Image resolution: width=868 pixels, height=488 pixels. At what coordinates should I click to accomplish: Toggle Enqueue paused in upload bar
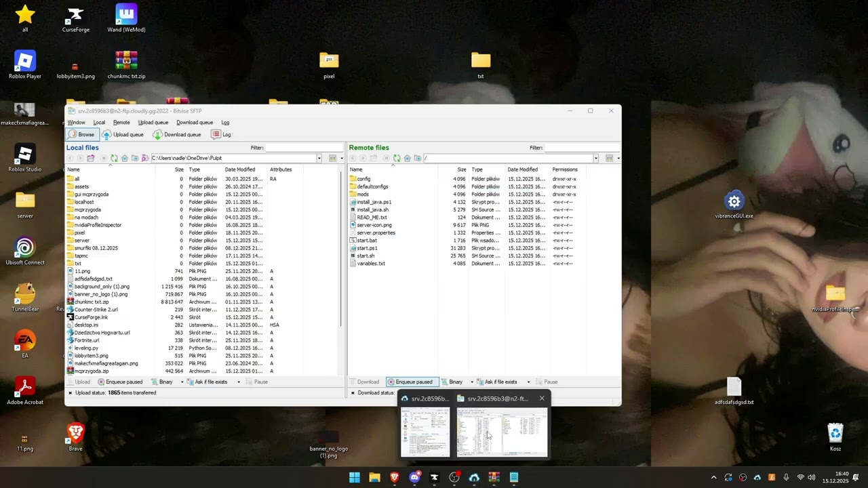pos(120,382)
